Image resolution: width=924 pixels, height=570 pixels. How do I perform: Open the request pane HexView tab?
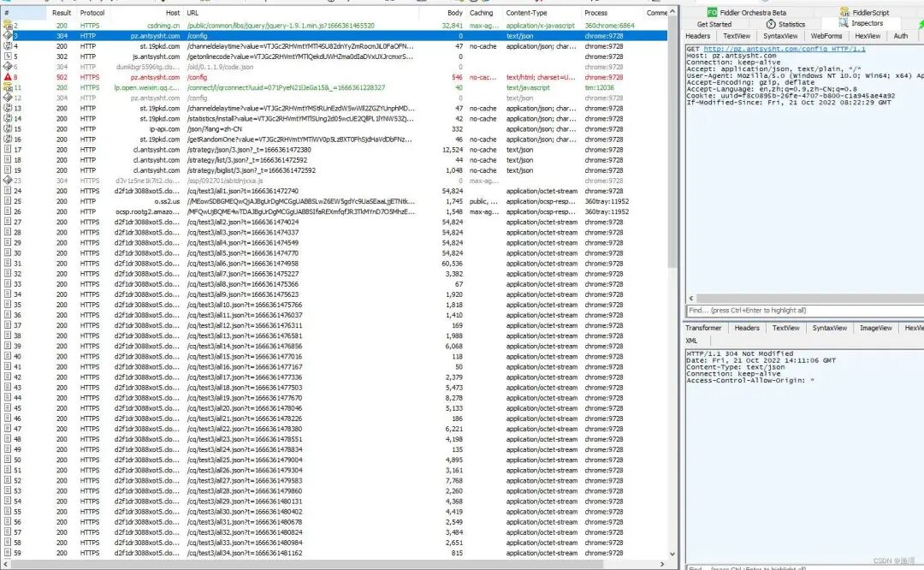click(868, 36)
